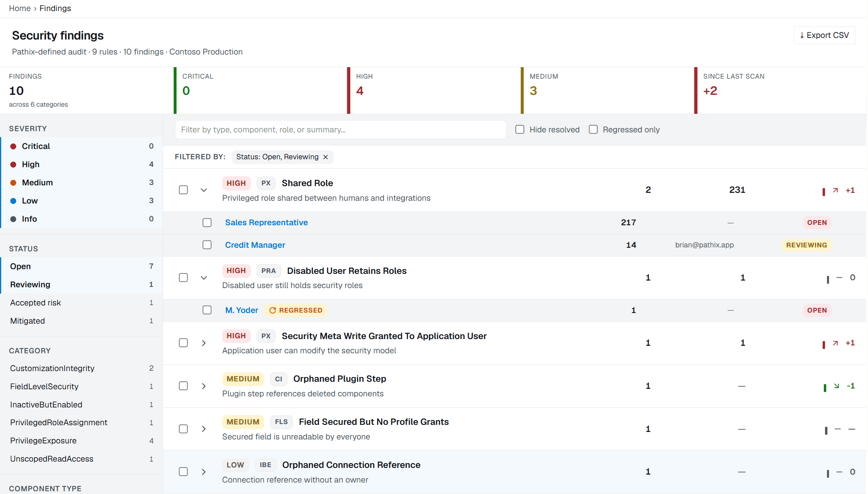Image resolution: width=868 pixels, height=494 pixels.
Task: Click the REVIEWING status badge for Credit Manager
Action: click(806, 245)
